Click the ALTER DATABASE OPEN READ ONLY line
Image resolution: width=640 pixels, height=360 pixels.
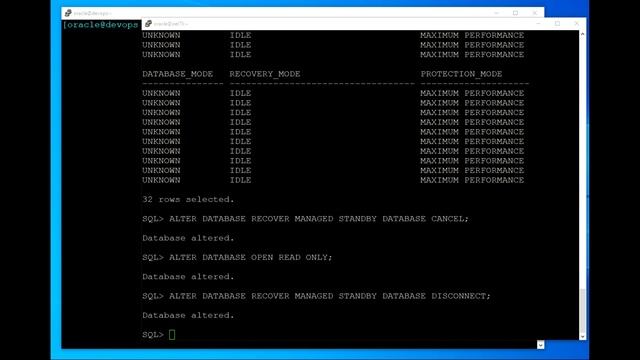tap(237, 258)
